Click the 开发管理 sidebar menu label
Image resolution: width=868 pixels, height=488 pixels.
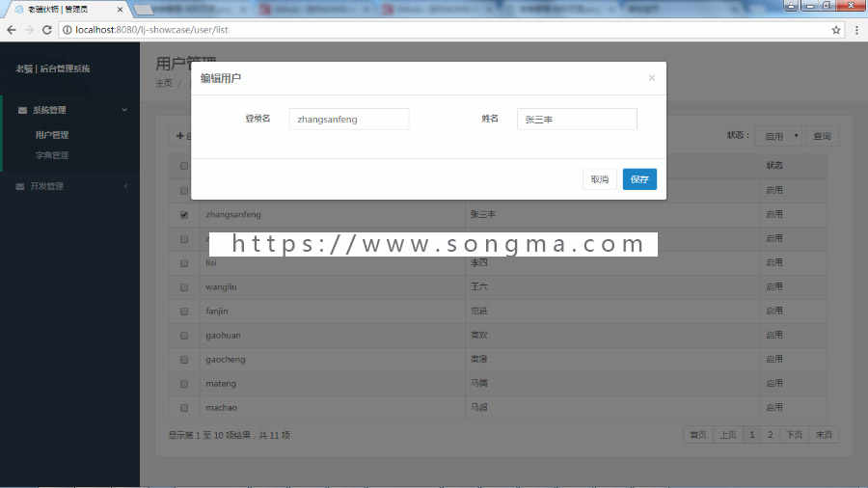click(x=47, y=186)
